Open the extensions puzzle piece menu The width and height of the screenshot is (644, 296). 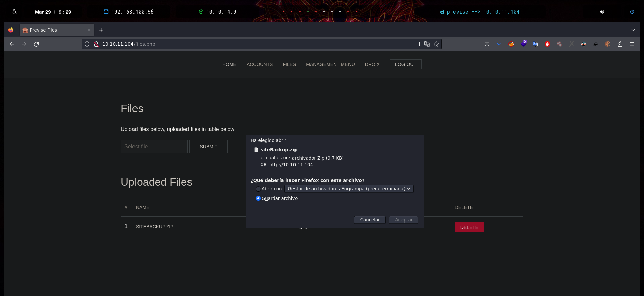pos(620,44)
